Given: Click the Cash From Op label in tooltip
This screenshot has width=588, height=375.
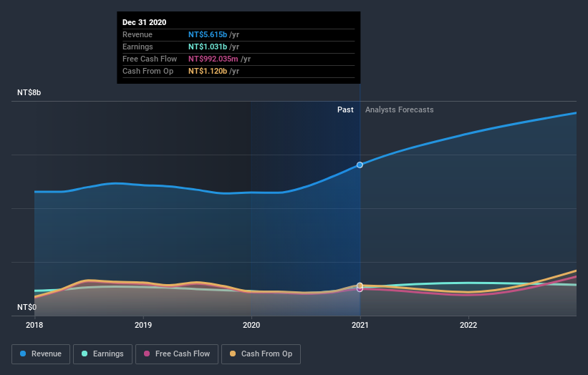Looking at the screenshot, I should pos(148,71).
